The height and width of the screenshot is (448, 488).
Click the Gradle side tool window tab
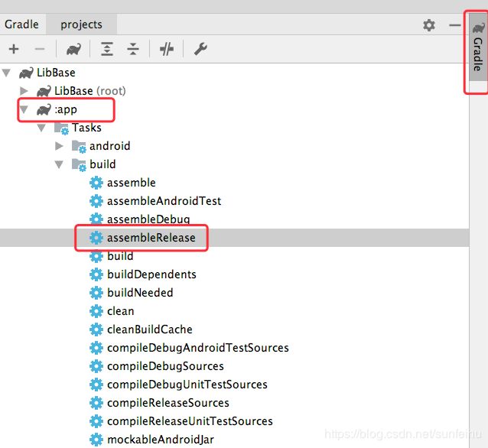pos(478,47)
